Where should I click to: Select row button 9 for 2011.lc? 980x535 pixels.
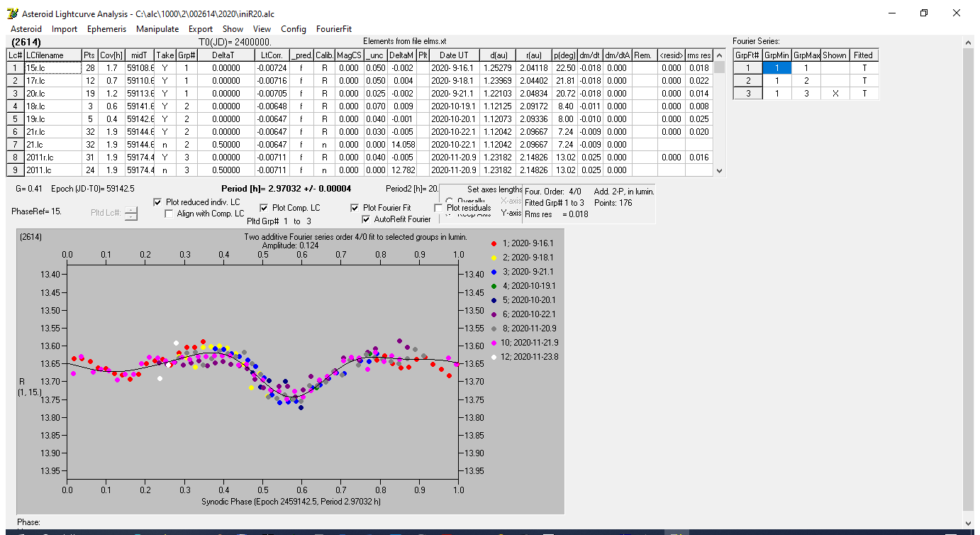[15, 170]
